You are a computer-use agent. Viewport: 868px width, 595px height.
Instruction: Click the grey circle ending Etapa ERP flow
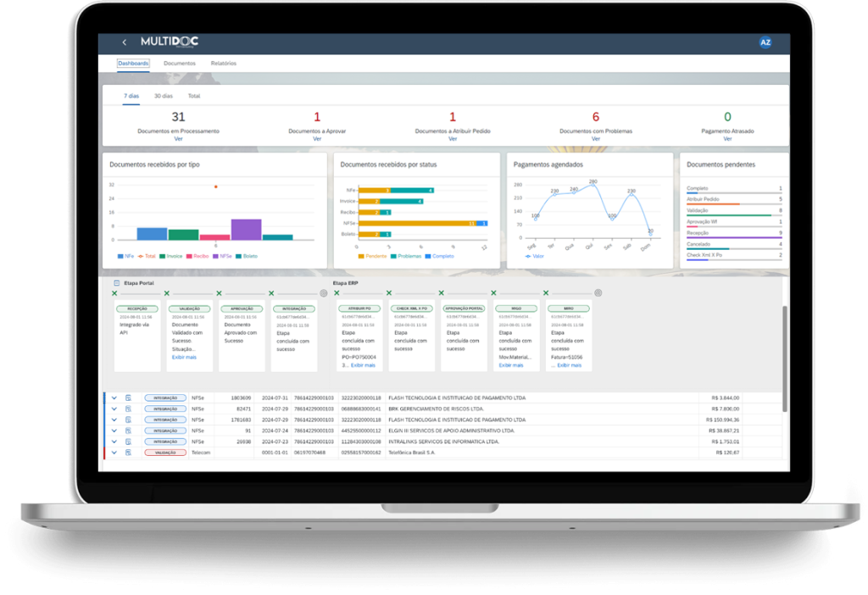pyautogui.click(x=598, y=293)
